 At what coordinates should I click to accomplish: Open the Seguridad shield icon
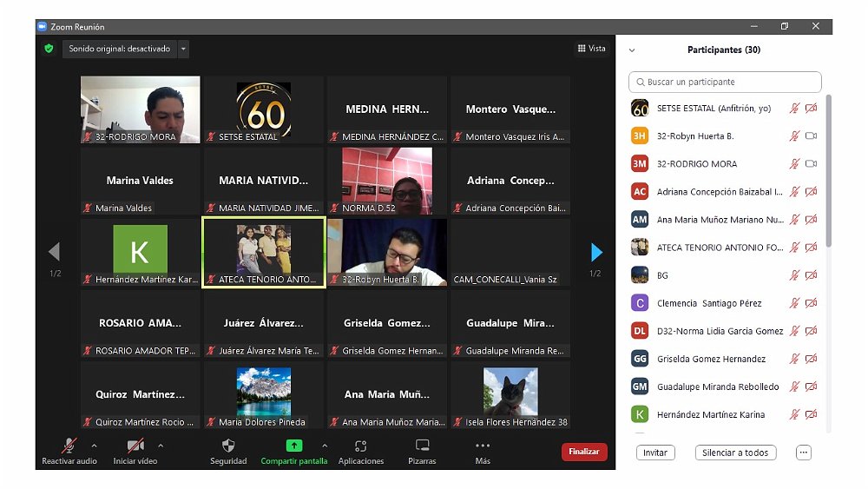228,446
